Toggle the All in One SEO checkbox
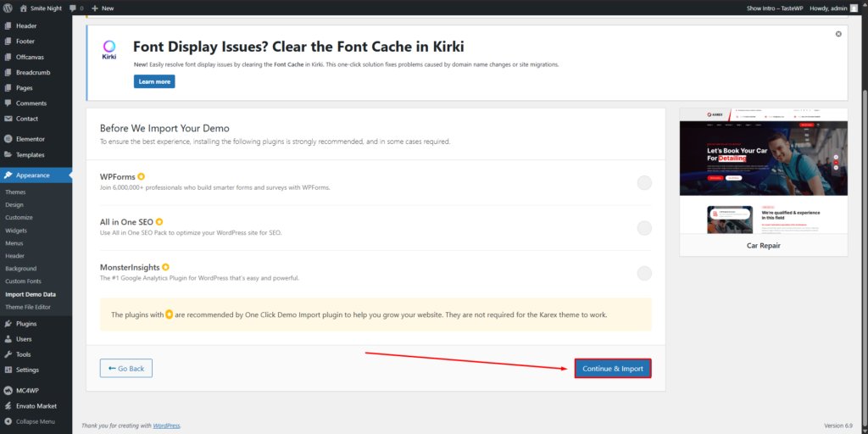This screenshot has height=434, width=868. pos(644,228)
